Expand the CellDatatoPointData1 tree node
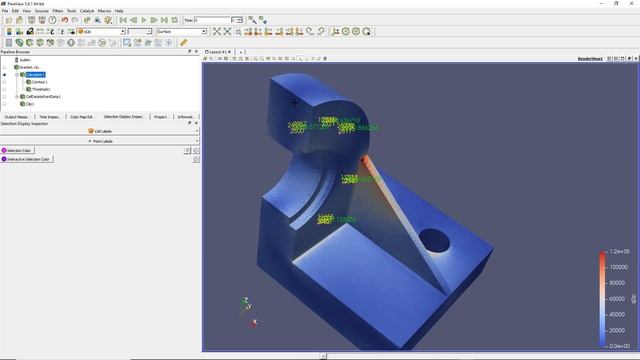The height and width of the screenshot is (360, 640). 17,97
